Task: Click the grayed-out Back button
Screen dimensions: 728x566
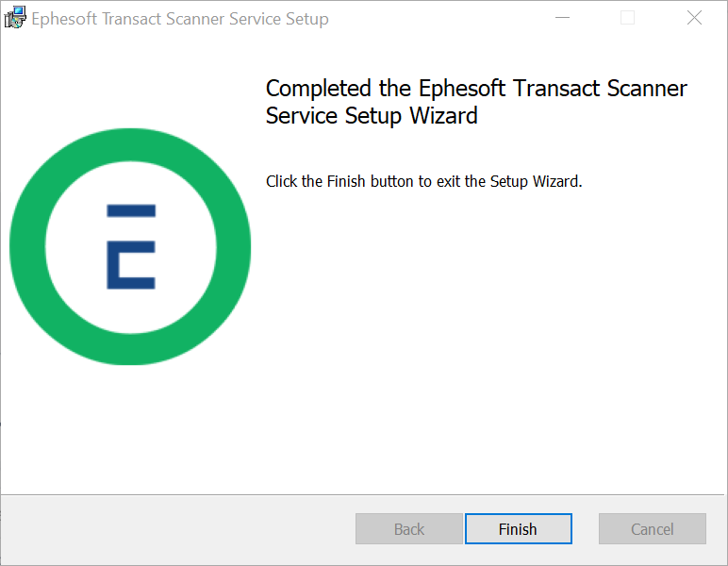Action: pyautogui.click(x=409, y=529)
